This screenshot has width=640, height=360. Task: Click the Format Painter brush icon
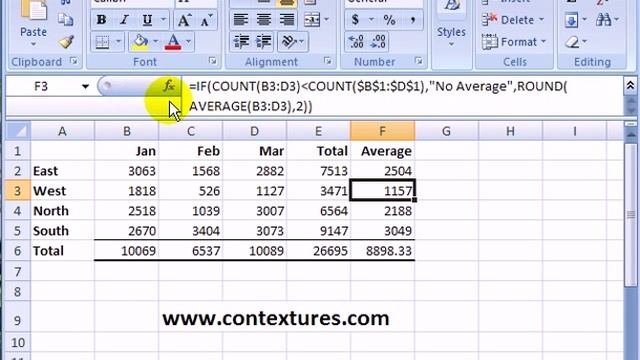click(x=65, y=42)
